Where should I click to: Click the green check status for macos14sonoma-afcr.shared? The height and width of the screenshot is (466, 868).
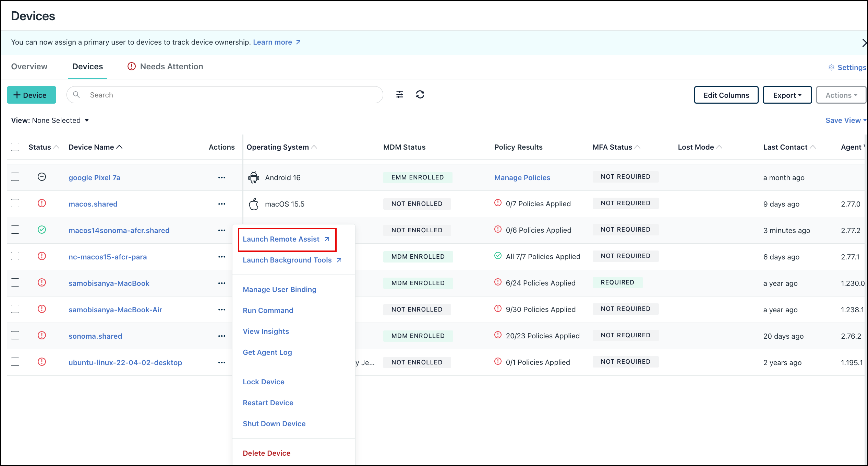(x=42, y=230)
